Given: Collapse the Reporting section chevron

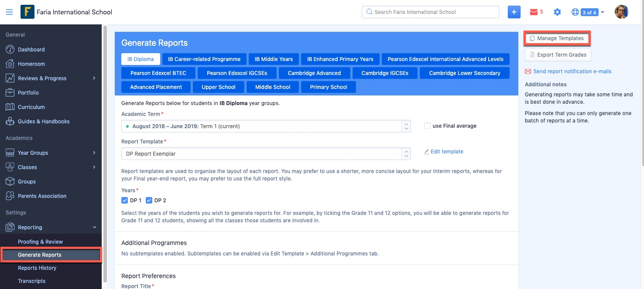Looking at the screenshot, I should click(x=94, y=227).
